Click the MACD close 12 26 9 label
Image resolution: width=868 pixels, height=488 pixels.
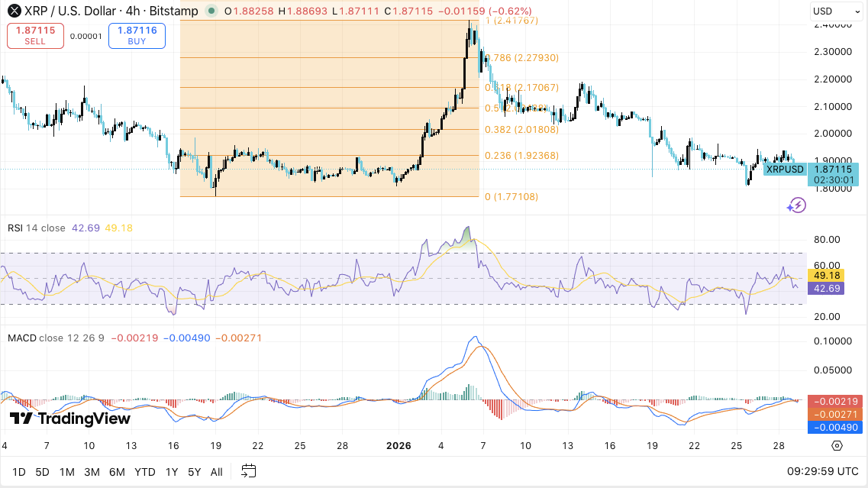[x=56, y=338]
